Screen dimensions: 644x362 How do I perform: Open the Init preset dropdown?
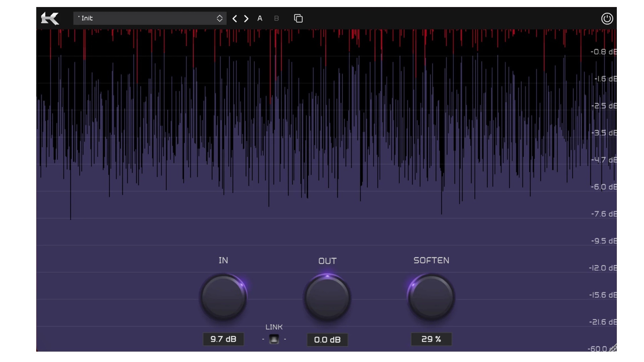coord(144,18)
